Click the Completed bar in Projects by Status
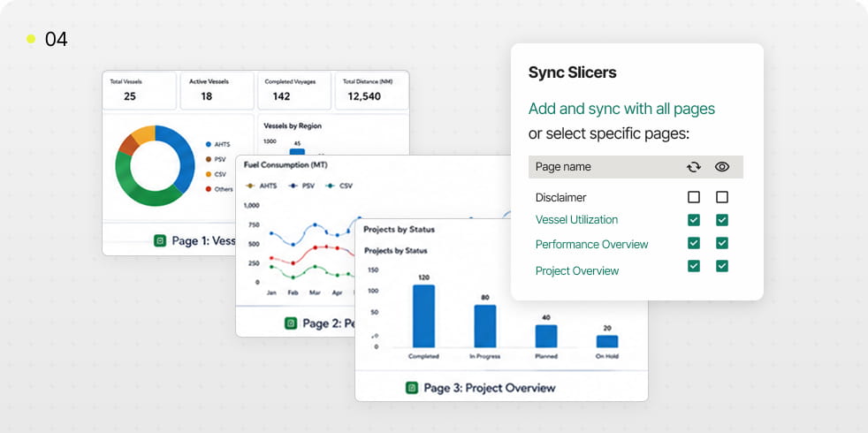Image resolution: width=868 pixels, height=433 pixels. click(424, 316)
